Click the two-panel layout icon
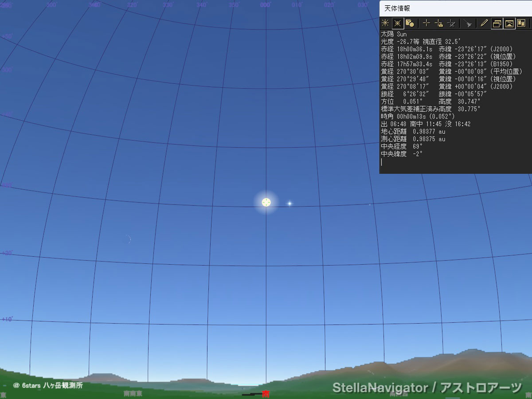This screenshot has height=399, width=532. tap(521, 23)
